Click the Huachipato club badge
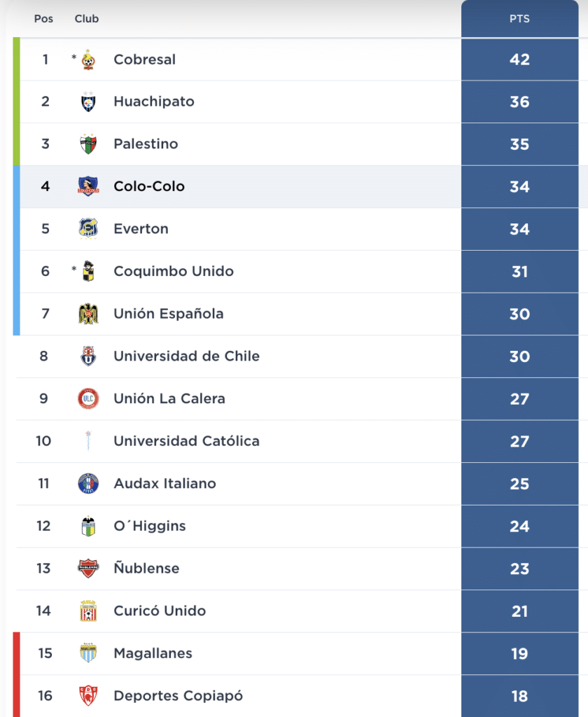Screen dimensions: 588x717 [x=87, y=102]
